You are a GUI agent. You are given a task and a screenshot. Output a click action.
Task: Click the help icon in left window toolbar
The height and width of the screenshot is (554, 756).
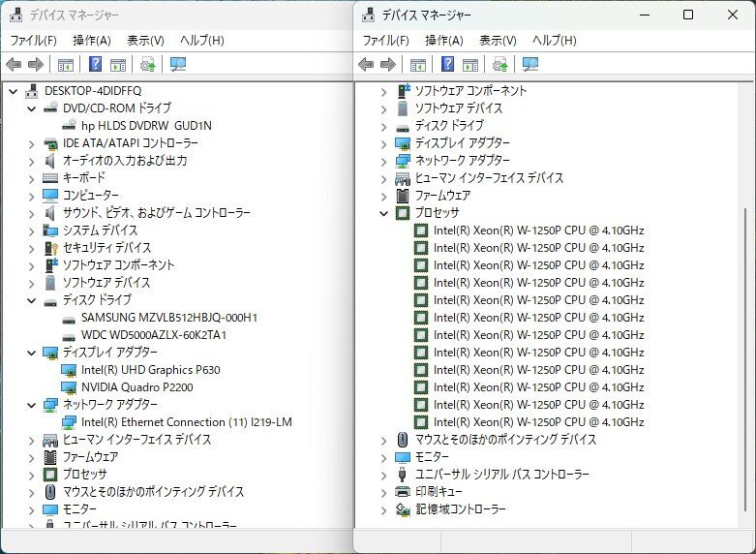(96, 64)
